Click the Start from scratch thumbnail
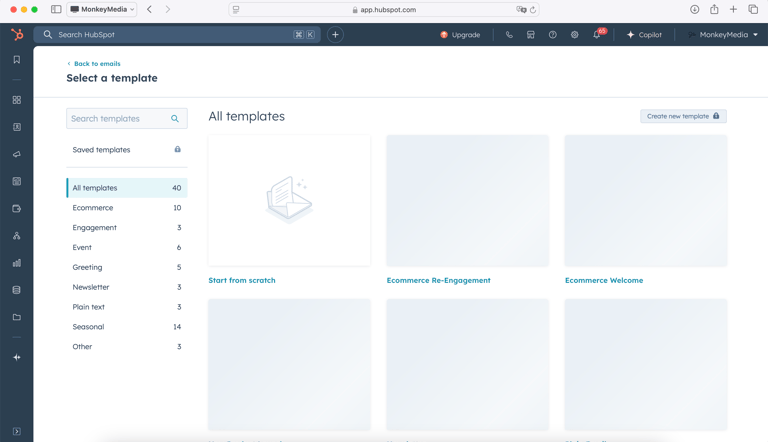Viewport: 768px width, 442px height. click(289, 200)
